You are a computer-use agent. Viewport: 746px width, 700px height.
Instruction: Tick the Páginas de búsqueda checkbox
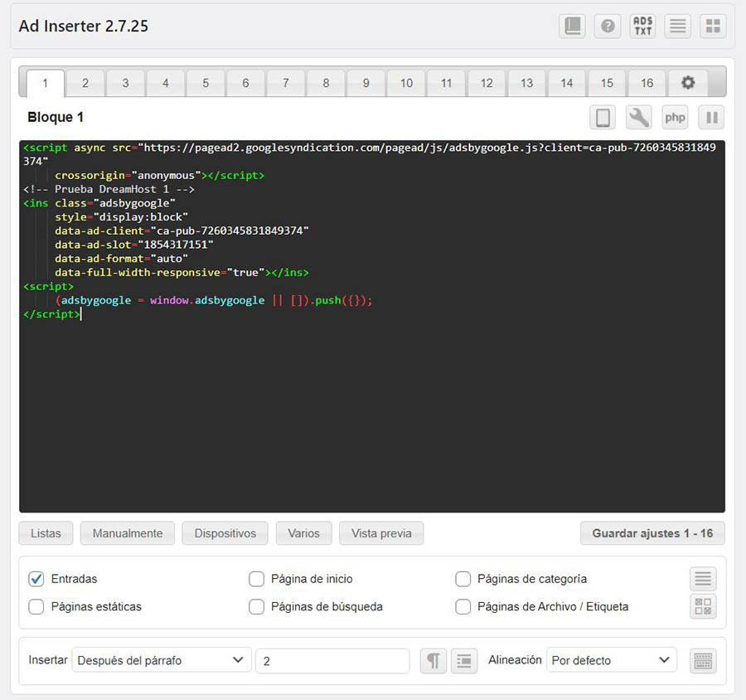point(257,607)
